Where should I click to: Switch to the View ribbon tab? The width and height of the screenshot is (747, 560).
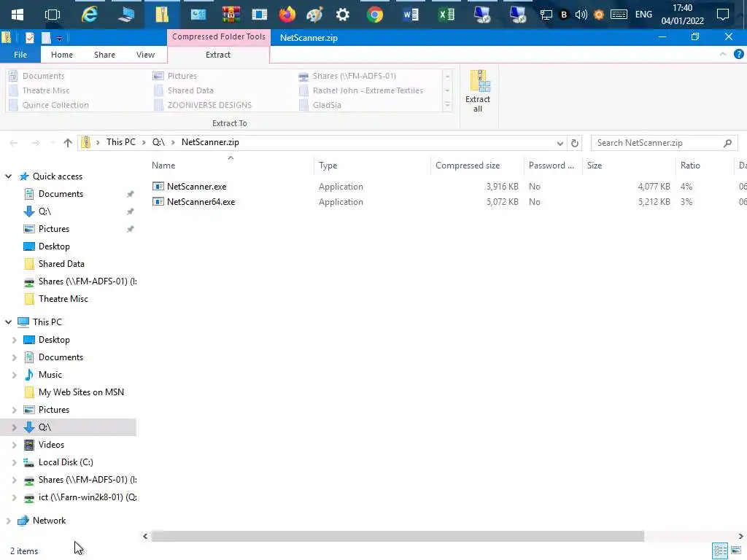click(145, 55)
